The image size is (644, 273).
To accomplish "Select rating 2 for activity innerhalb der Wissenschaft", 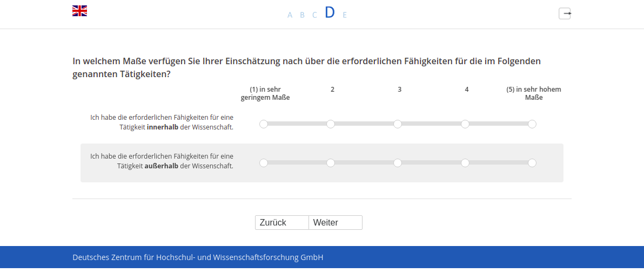I will (x=331, y=124).
